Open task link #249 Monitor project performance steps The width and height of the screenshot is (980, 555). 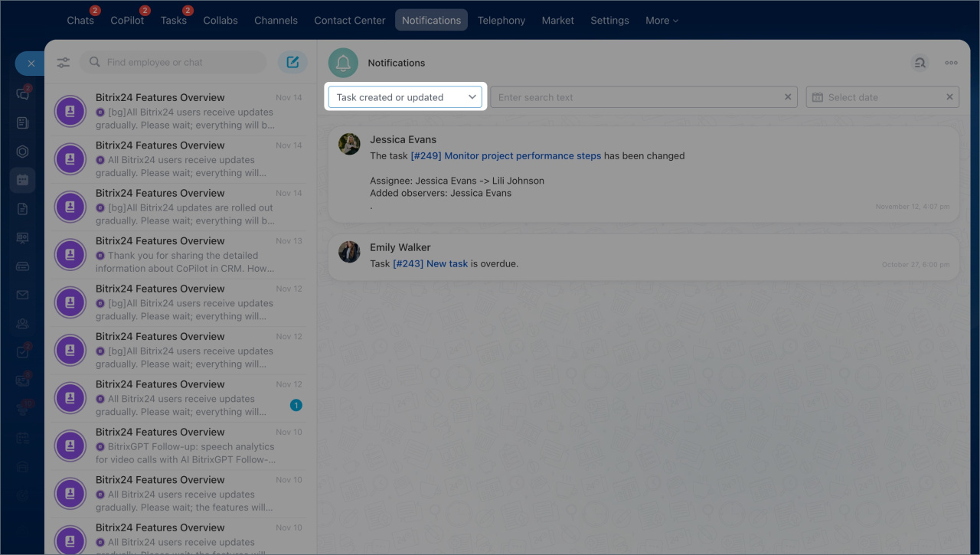pos(505,155)
